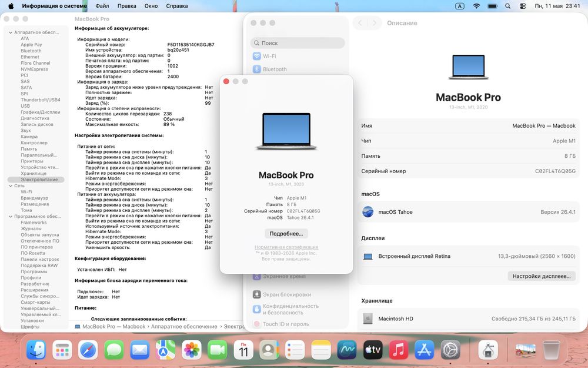This screenshot has height=368, width=588.
Task: Open Экранное время in Settings sidebar
Action: (298, 276)
